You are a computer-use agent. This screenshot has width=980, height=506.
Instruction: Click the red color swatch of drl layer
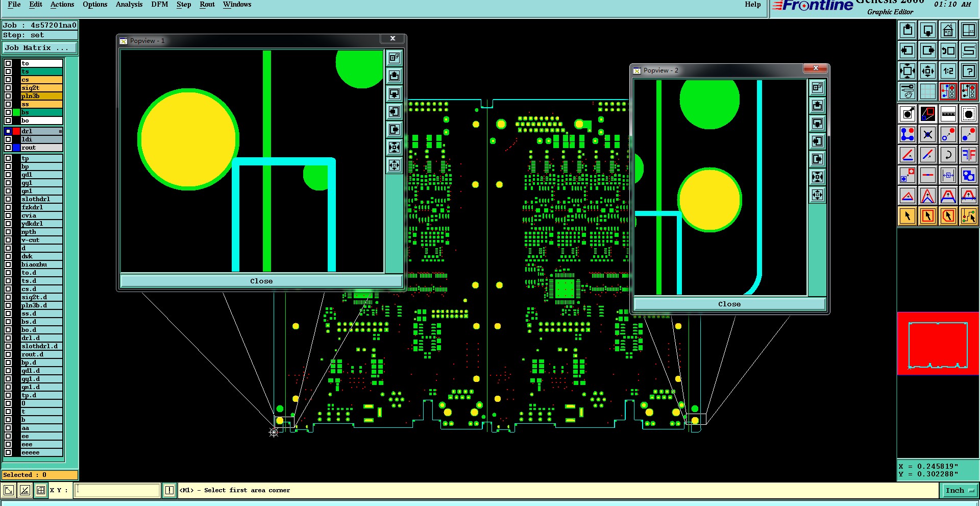16,131
